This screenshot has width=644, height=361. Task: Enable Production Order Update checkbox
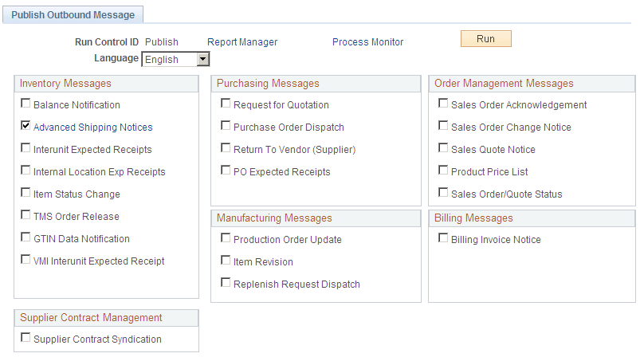click(x=226, y=237)
